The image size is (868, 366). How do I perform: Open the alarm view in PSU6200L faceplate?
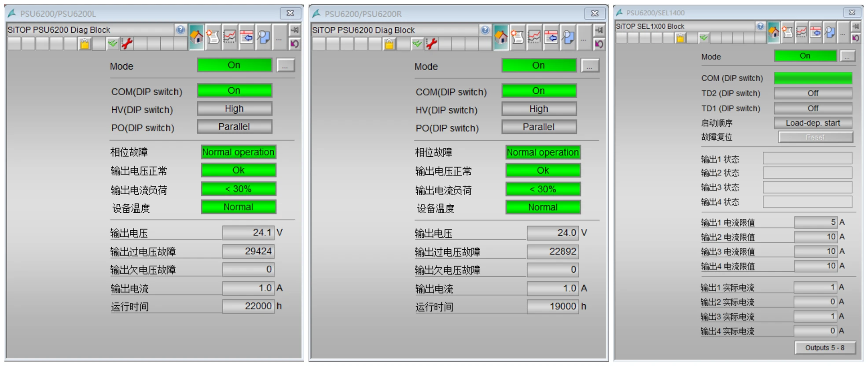coord(213,37)
